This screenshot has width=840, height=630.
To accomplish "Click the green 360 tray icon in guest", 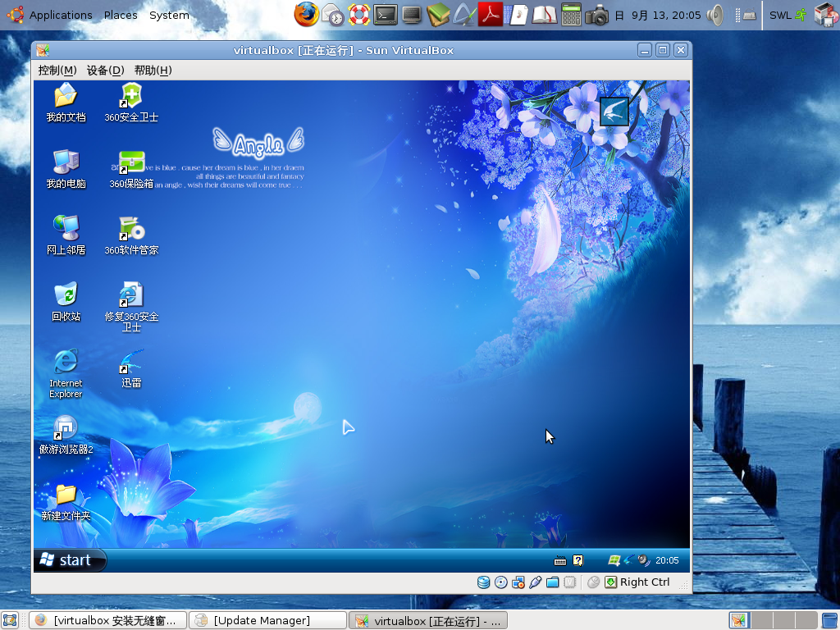I will coord(614,560).
